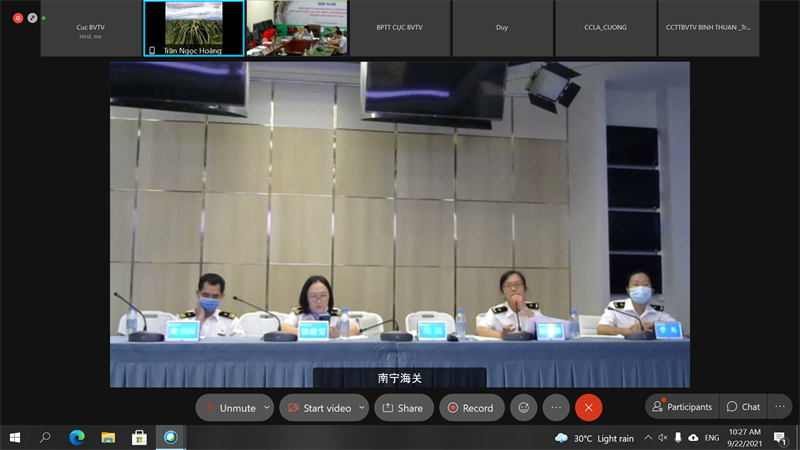The width and height of the screenshot is (800, 450).
Task: Click the red recording indicator icon
Action: [18, 18]
